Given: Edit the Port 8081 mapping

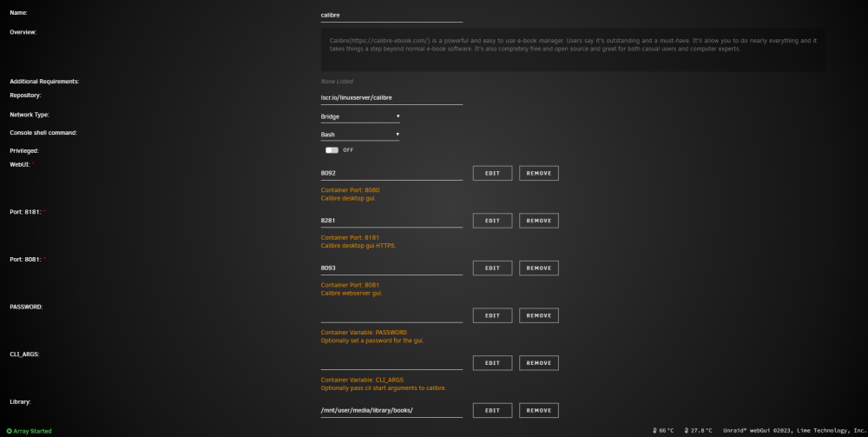Looking at the screenshot, I should 492,268.
